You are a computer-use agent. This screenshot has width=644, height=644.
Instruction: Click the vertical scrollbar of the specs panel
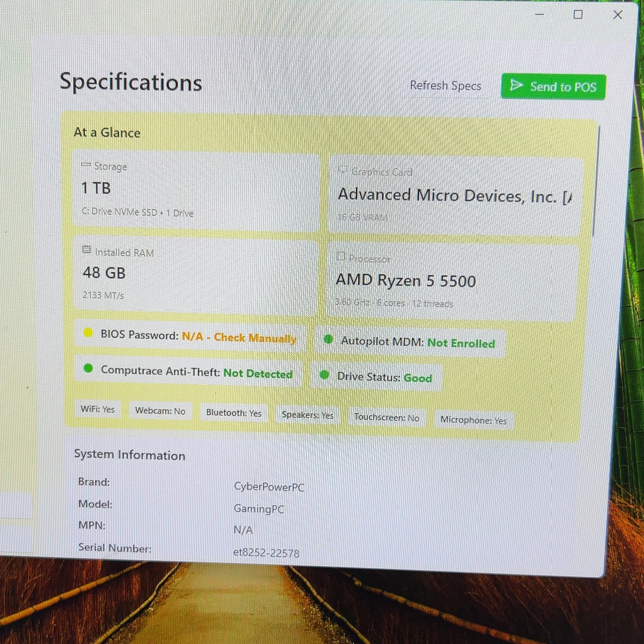(596, 180)
